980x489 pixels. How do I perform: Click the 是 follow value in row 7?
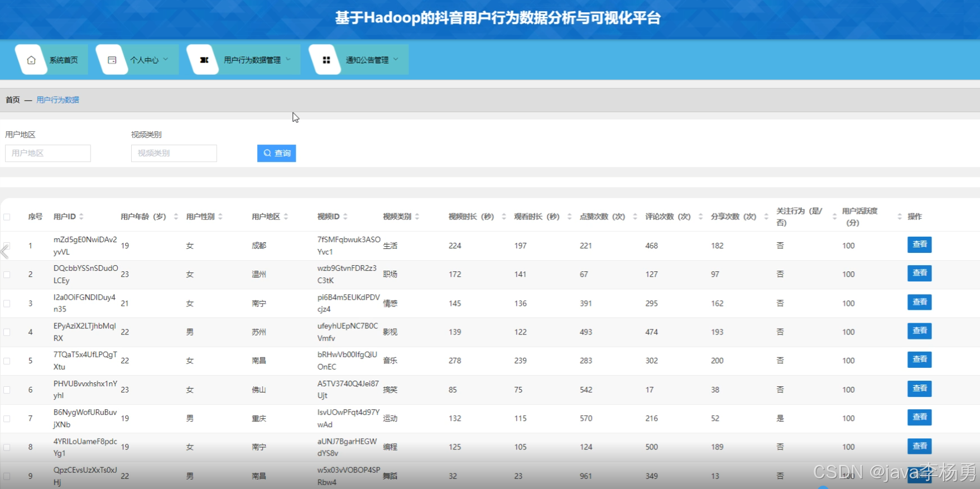point(780,418)
